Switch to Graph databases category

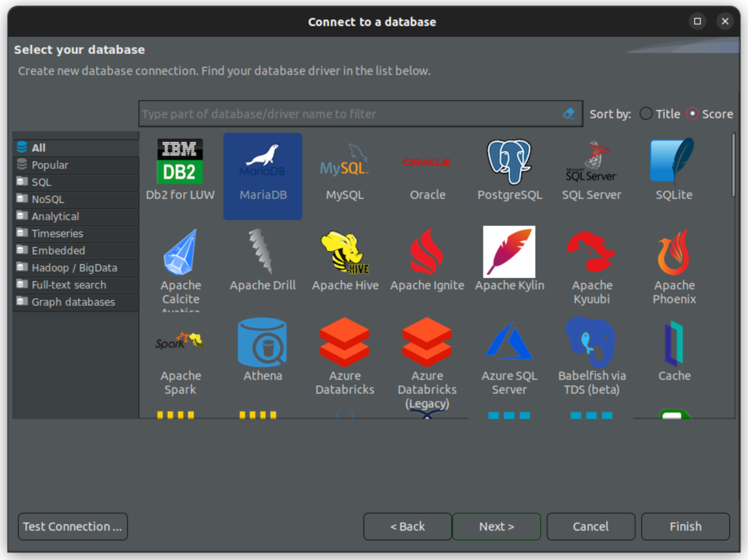[73, 302]
